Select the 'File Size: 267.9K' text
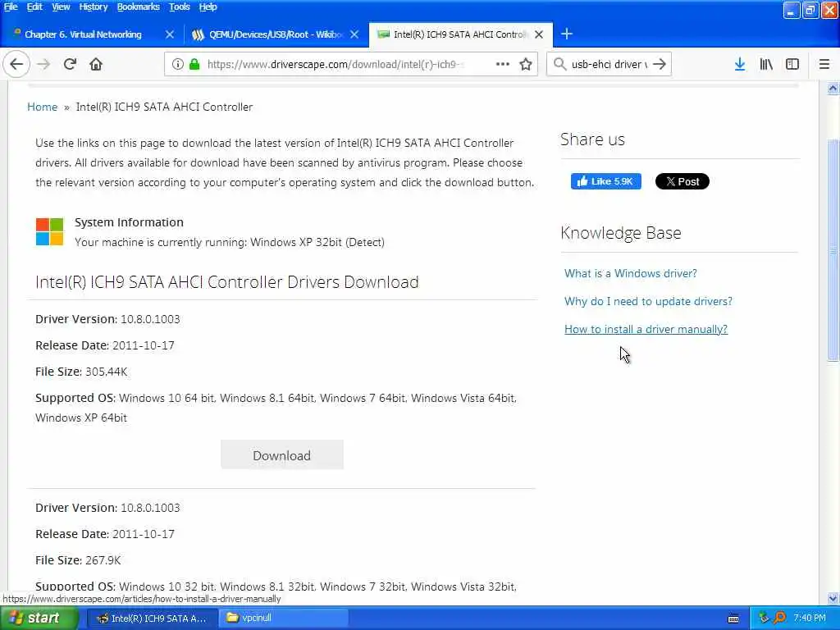This screenshot has height=630, width=840. (x=78, y=560)
